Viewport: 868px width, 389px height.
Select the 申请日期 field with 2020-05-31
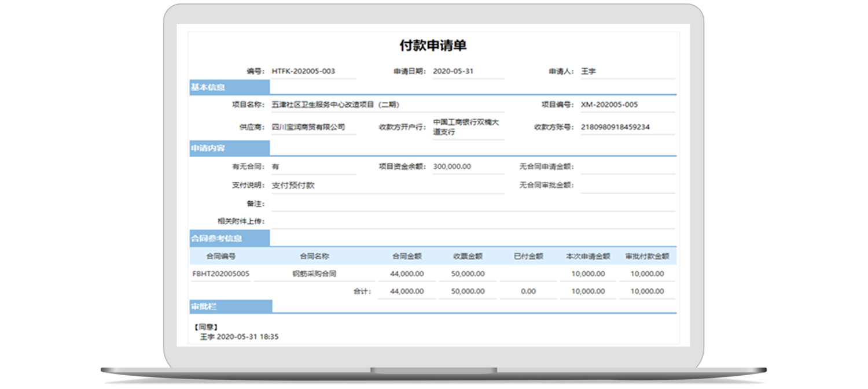click(x=468, y=72)
